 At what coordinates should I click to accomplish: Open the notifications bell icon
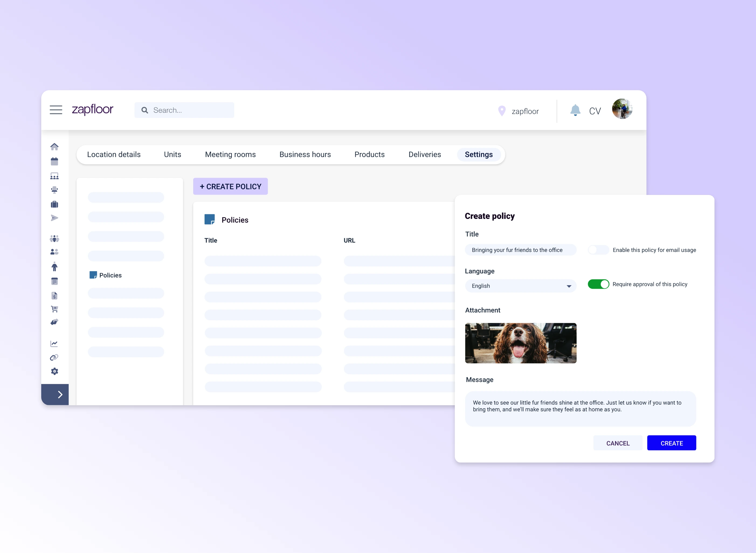tap(575, 110)
